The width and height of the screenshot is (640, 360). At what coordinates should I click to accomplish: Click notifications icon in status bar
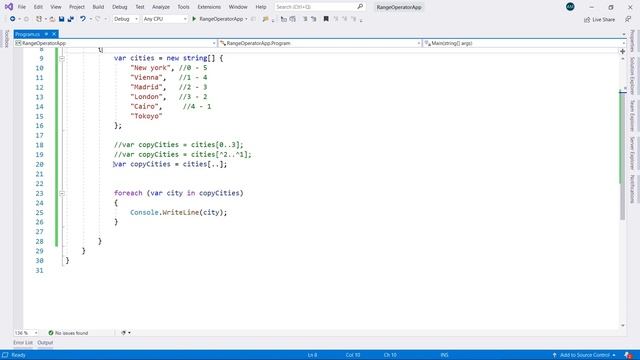[x=628, y=355]
